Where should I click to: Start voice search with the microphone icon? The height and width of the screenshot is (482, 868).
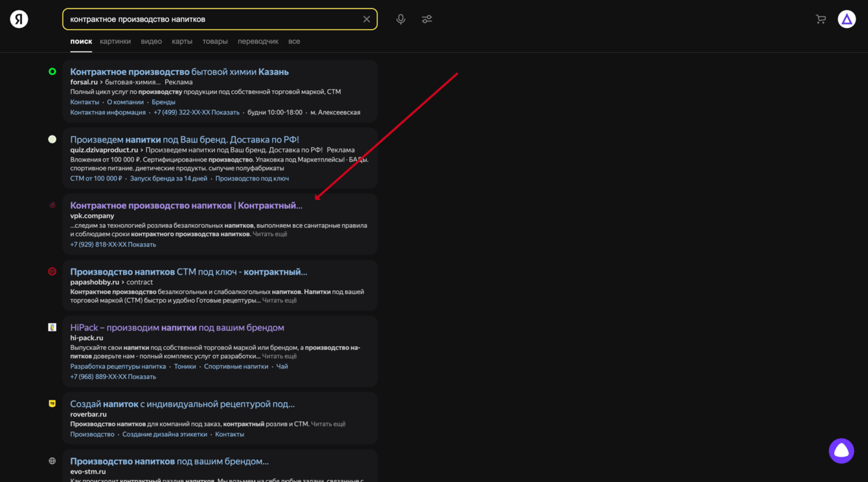click(x=401, y=19)
